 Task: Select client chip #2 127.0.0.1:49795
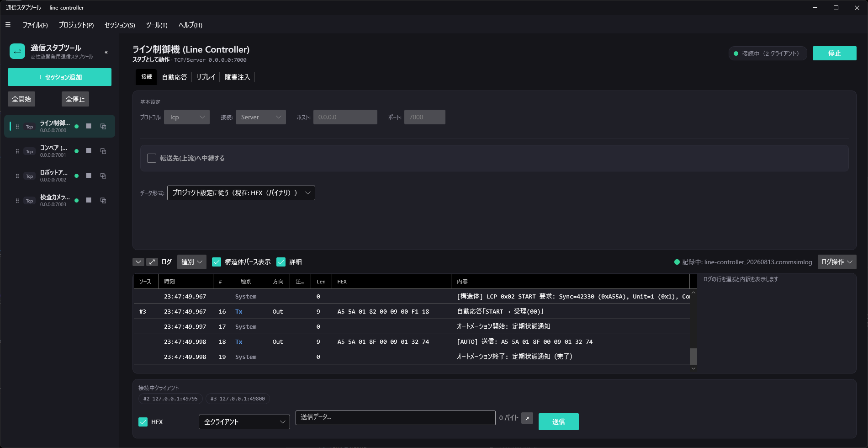tap(170, 399)
